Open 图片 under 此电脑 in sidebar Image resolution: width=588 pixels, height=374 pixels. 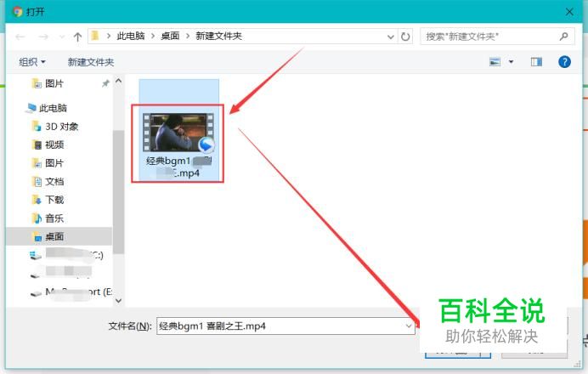coord(48,163)
